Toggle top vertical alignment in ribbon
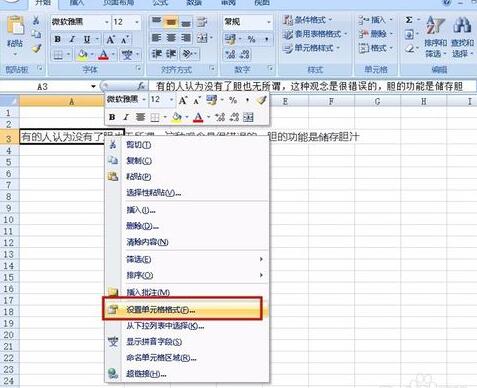477x388 pixels. point(156,22)
